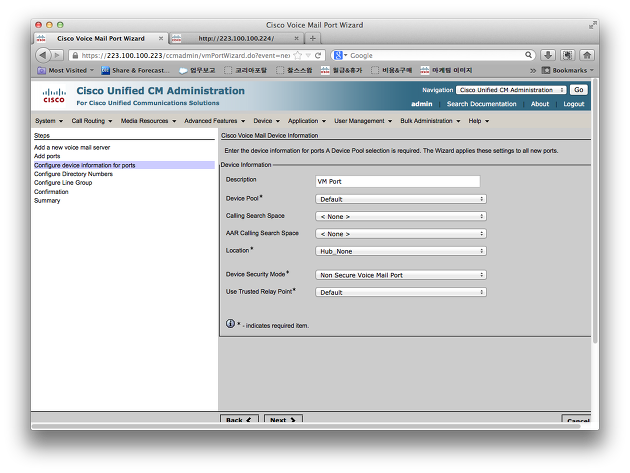Click the Description input field
The width and height of the screenshot is (630, 473).
[398, 182]
